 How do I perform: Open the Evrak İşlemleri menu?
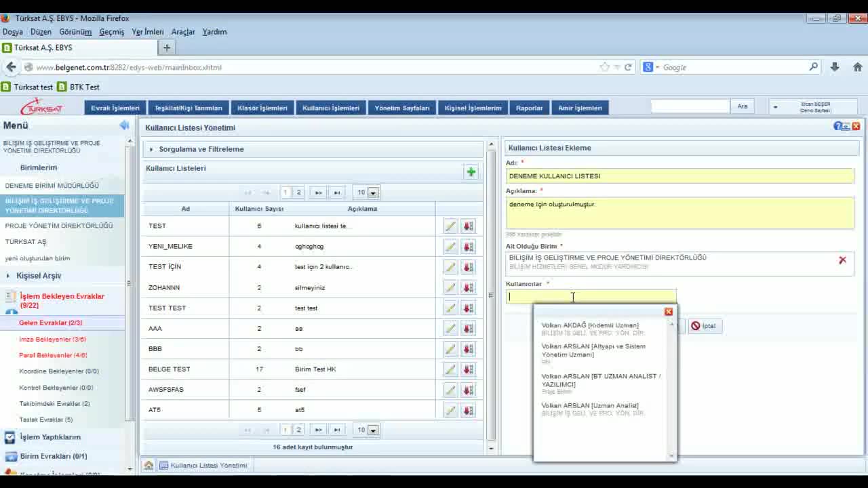[115, 108]
